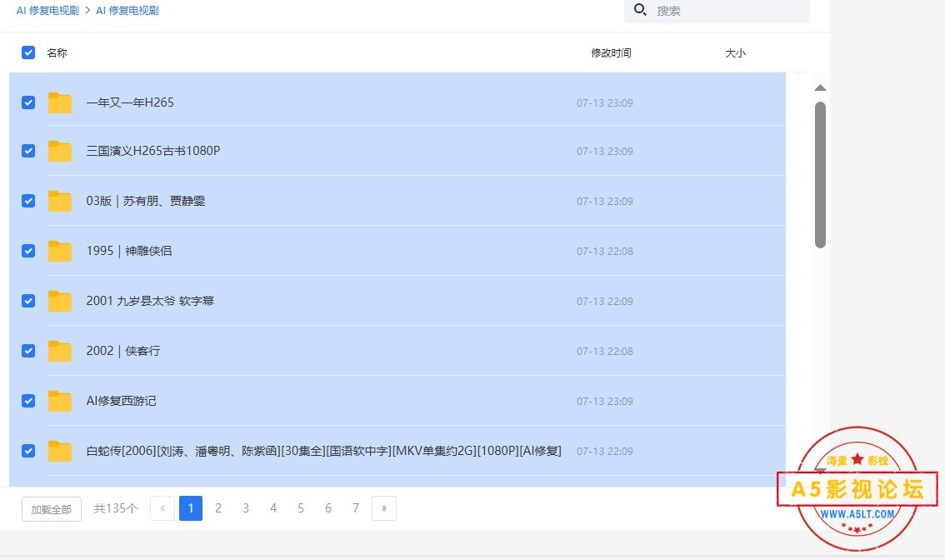The width and height of the screenshot is (945, 560).
Task: Uncheck the 三国演义H265古书1080P checkbox
Action: pos(28,151)
